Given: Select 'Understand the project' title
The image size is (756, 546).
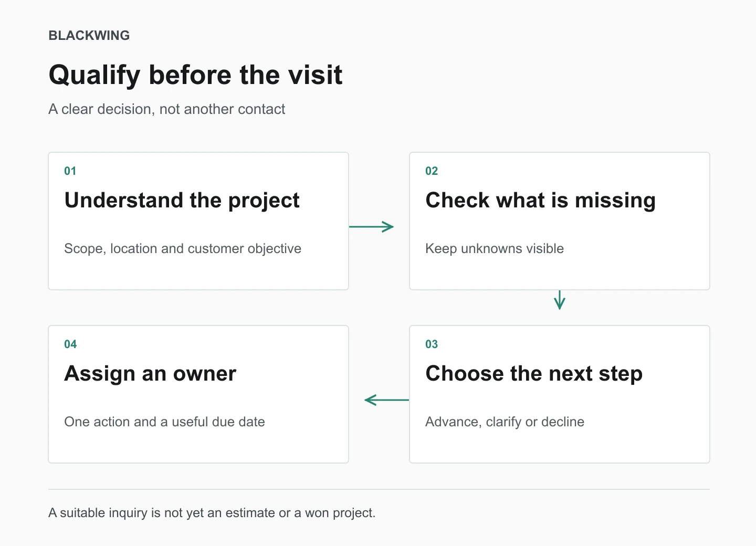Looking at the screenshot, I should (x=182, y=201).
